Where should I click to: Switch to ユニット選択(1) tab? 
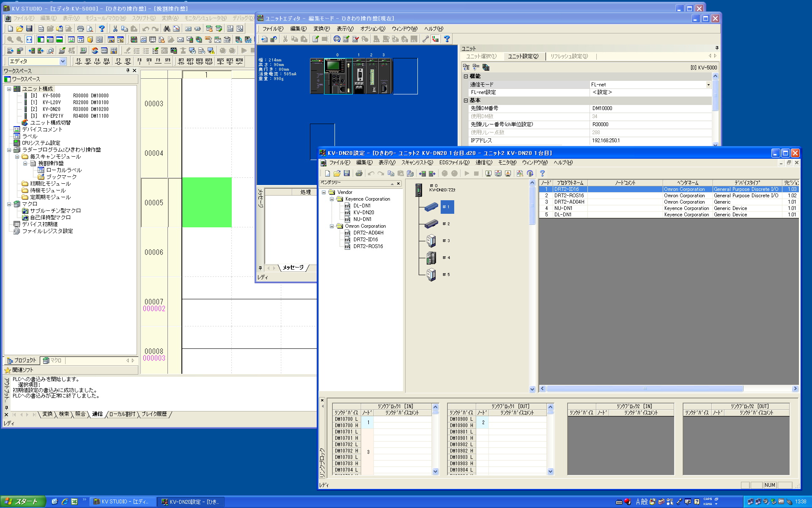point(481,56)
